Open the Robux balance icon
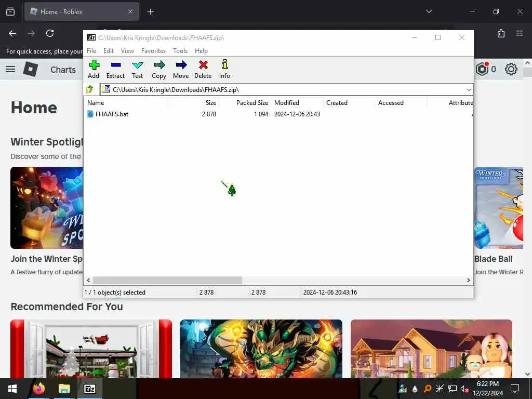 [x=482, y=69]
